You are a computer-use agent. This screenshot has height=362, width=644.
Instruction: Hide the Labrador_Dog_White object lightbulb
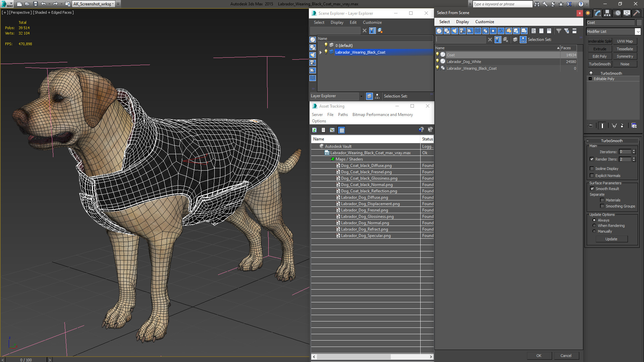(437, 61)
